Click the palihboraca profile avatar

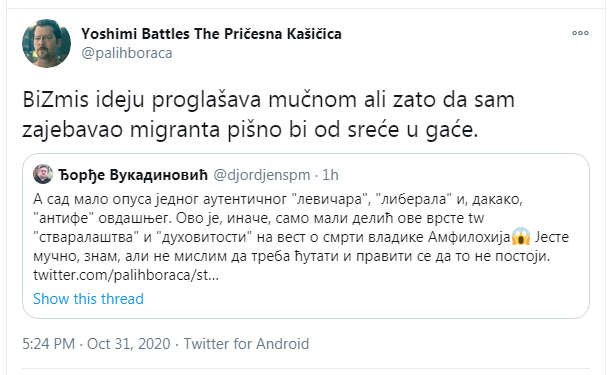[46, 43]
